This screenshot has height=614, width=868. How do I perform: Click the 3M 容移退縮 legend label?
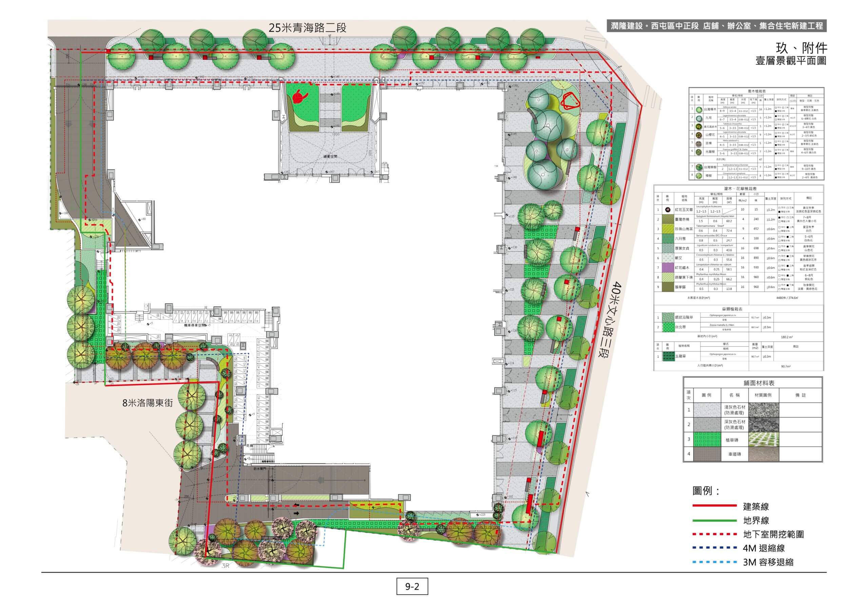768,562
